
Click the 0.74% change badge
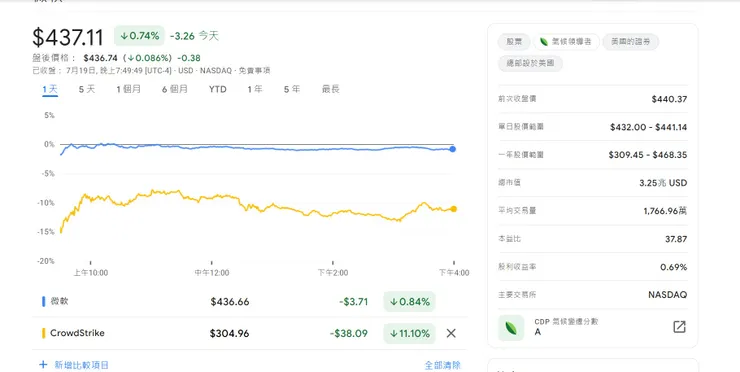pos(139,36)
